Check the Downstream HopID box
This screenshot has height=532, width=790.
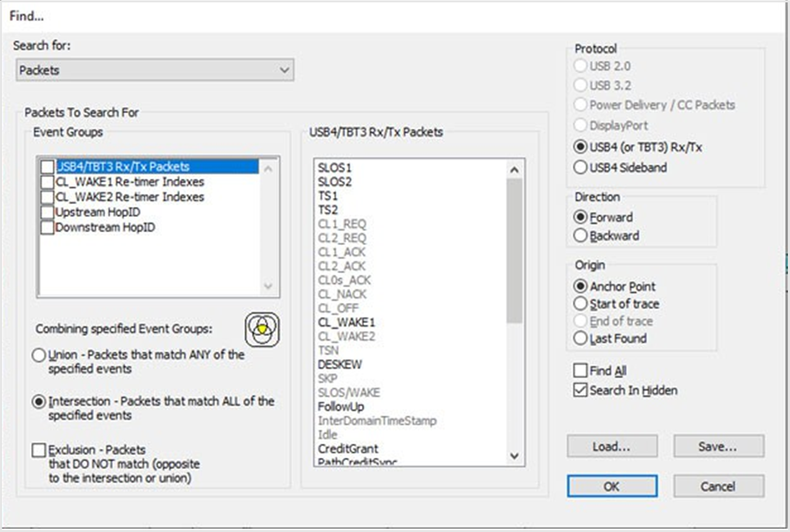47,227
